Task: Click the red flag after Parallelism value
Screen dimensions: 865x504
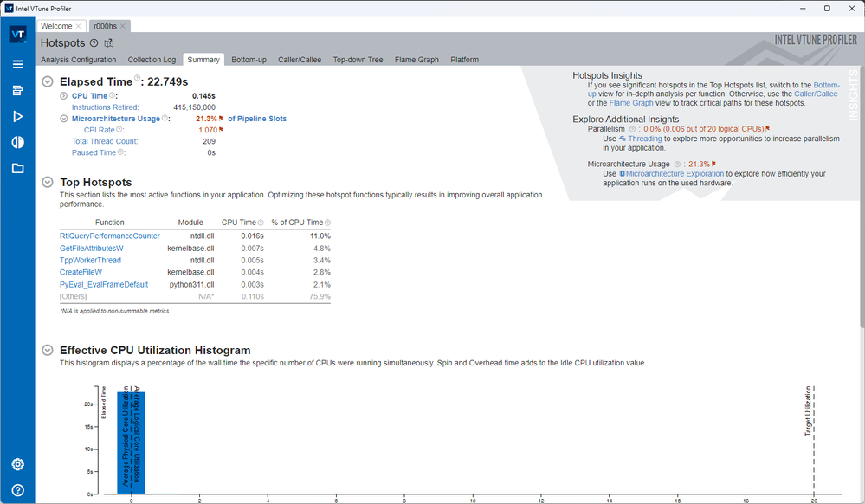Action: 767,129
